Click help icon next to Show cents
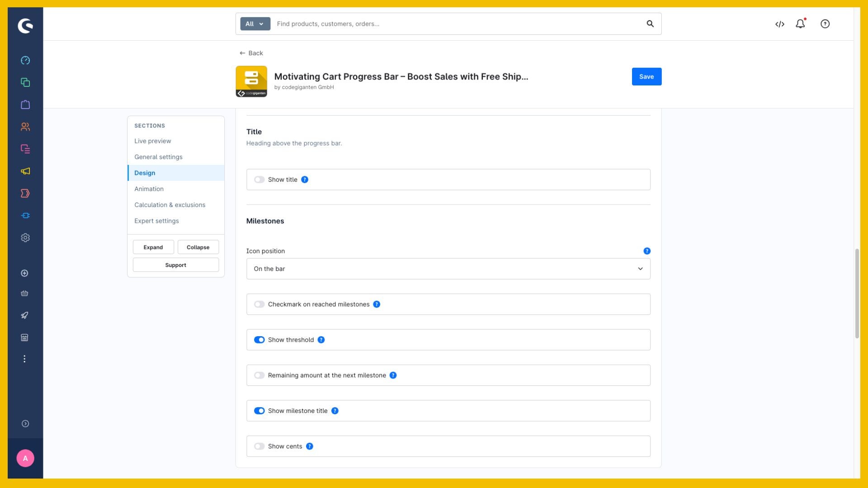The height and width of the screenshot is (488, 868). click(x=310, y=446)
